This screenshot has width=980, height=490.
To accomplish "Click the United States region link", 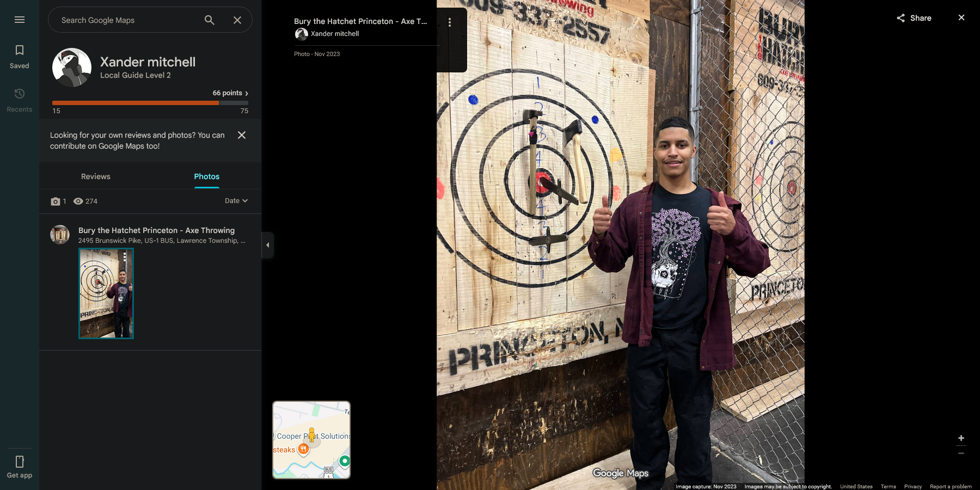I will point(856,487).
